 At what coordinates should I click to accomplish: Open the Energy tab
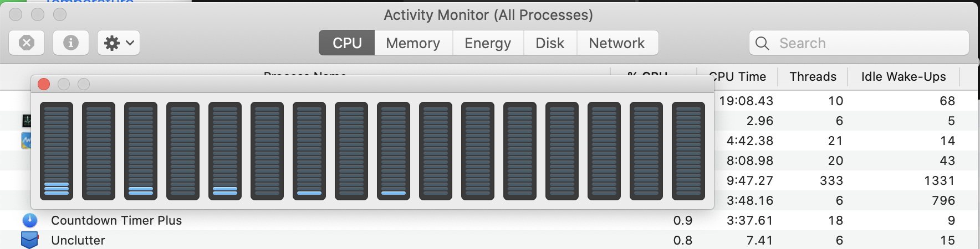point(488,43)
